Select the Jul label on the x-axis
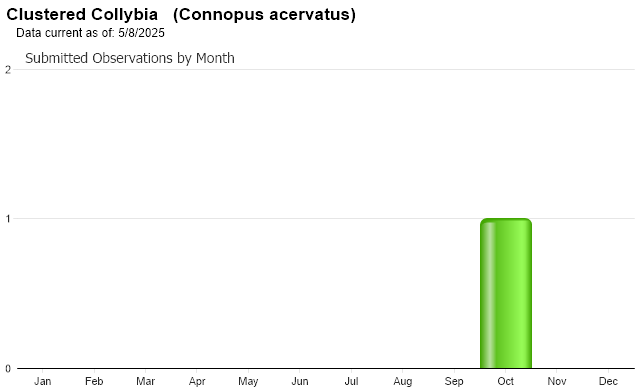Image resolution: width=640 pixels, height=390 pixels. 351,381
